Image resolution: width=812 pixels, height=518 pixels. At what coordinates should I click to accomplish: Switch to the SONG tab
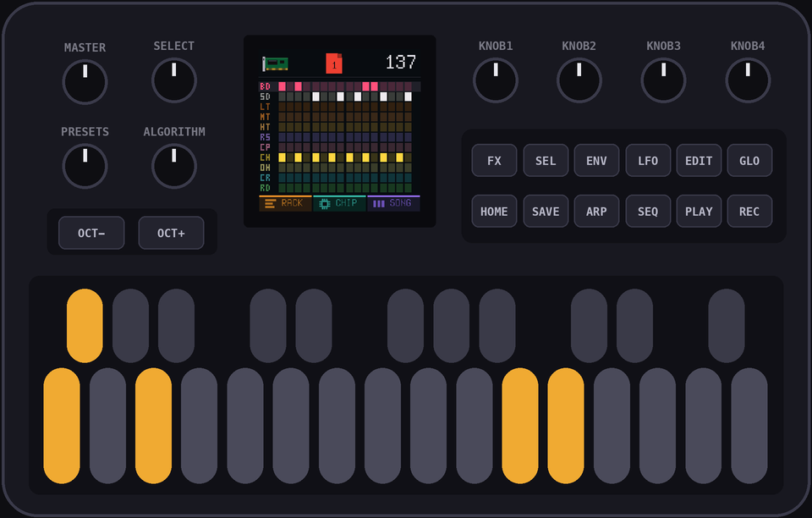(x=393, y=203)
